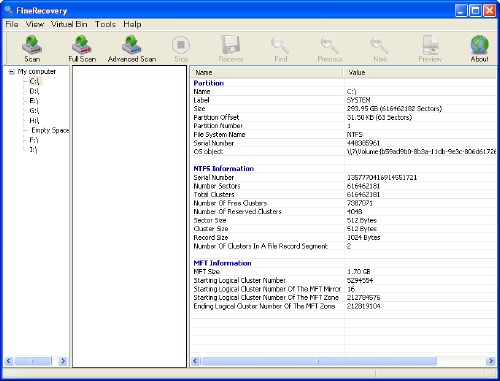This screenshot has height=381, width=500.
Task: Click right arrow of details scrollbar
Action: point(491,361)
